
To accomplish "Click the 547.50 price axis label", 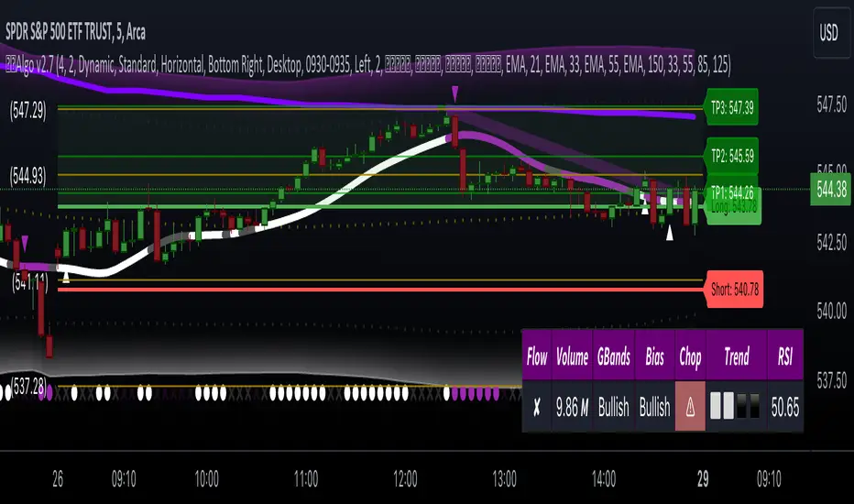I will coord(832,104).
